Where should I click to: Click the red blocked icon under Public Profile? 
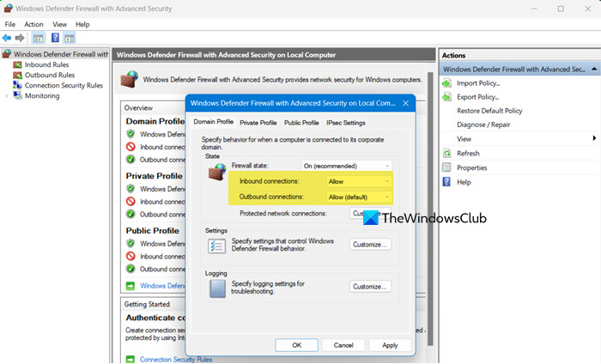[x=131, y=256]
